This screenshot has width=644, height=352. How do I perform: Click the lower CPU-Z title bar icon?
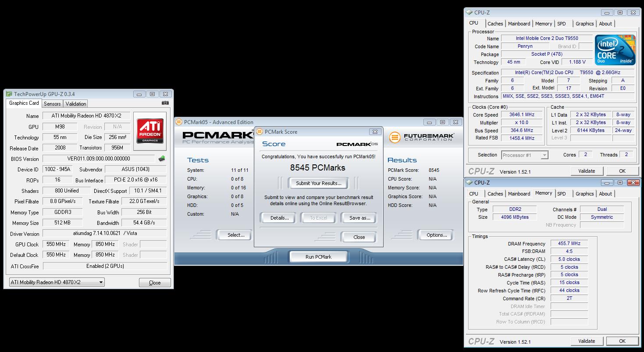[x=469, y=183]
